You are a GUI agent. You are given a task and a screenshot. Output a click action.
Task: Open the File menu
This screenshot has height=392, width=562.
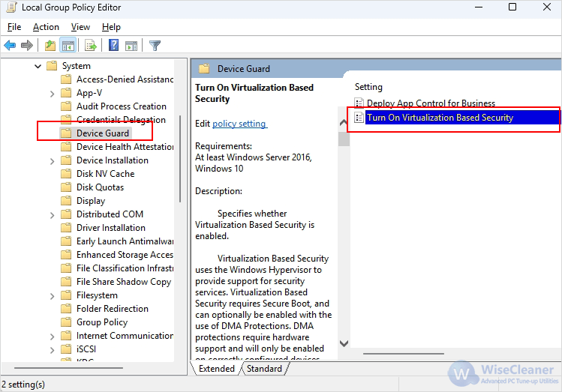(x=14, y=27)
